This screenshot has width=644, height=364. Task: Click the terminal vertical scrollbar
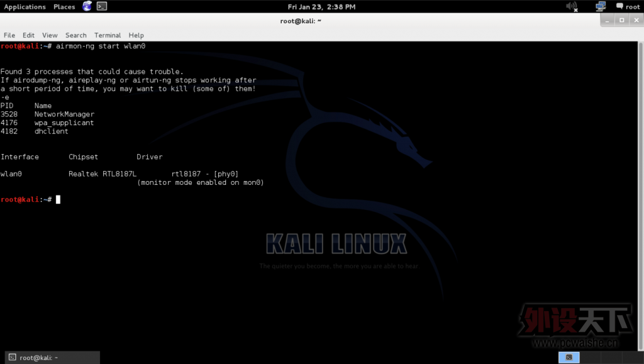point(641,196)
